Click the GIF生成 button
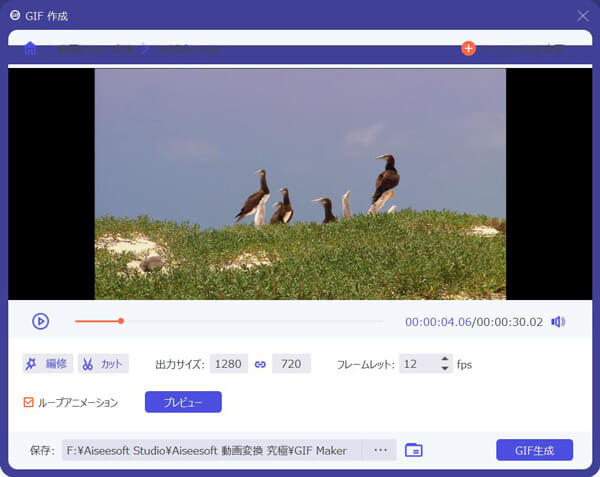 (x=534, y=450)
